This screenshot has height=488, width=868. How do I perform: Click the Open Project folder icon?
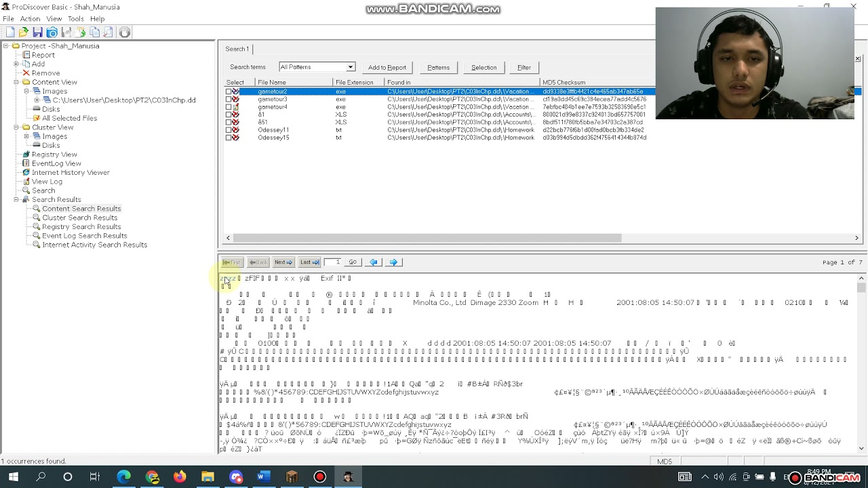pos(24,32)
